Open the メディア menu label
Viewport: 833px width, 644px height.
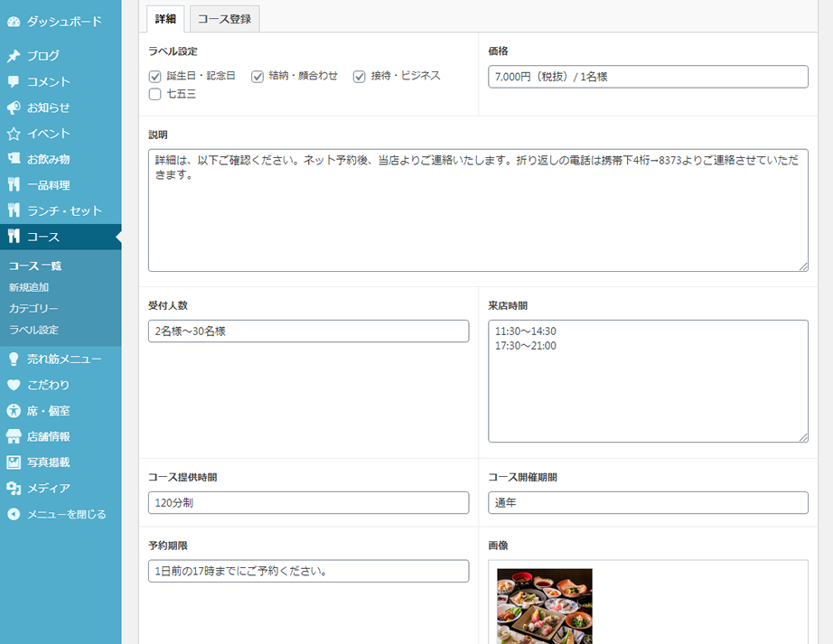click(x=49, y=489)
